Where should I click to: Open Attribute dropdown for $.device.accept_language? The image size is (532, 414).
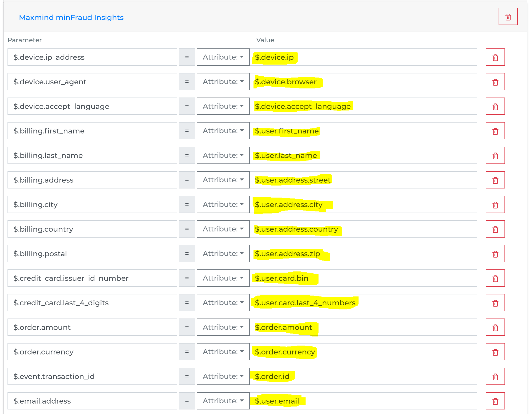[x=223, y=106]
